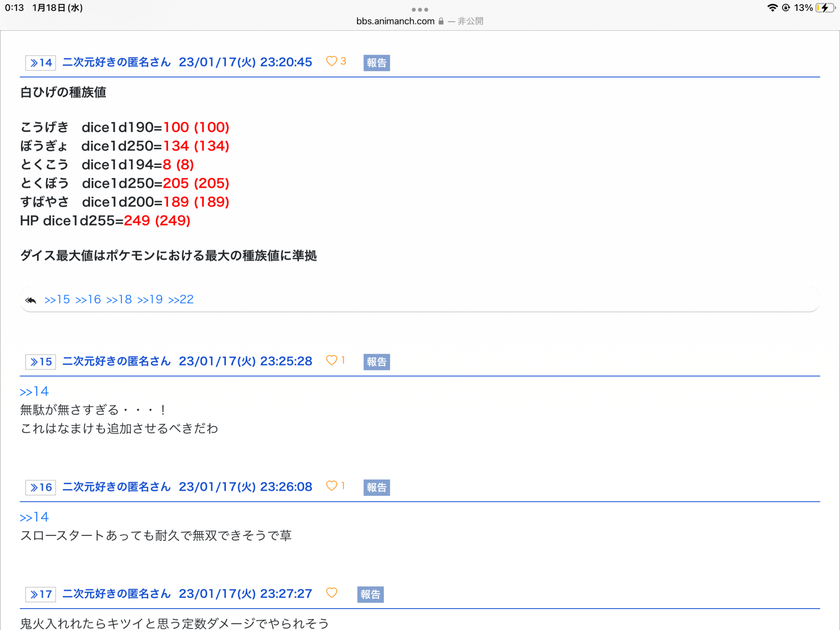This screenshot has width=840, height=630.
Task: Like post 16 with heart icon
Action: [332, 486]
